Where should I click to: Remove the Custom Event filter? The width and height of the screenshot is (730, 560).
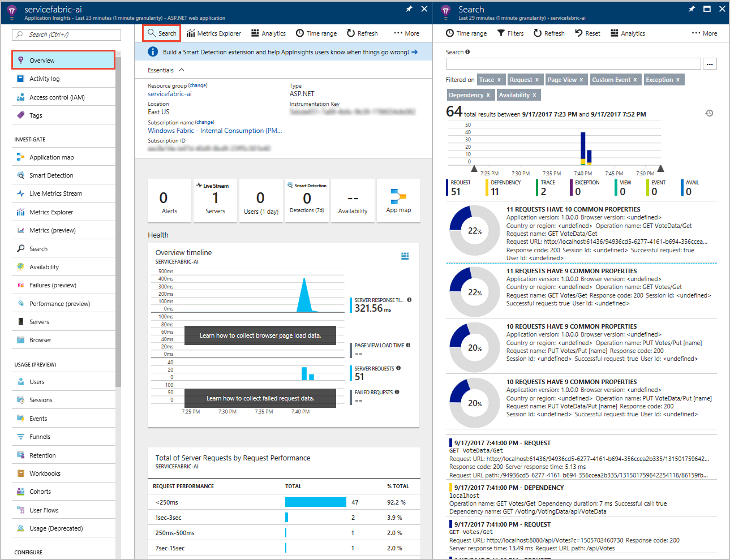pyautogui.click(x=635, y=80)
